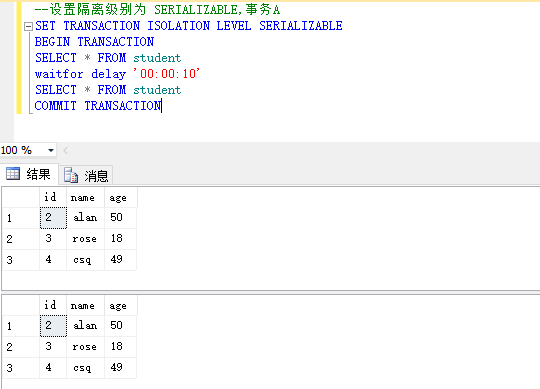
Task: Click id cell 2 in first result grid
Action: coord(53,218)
